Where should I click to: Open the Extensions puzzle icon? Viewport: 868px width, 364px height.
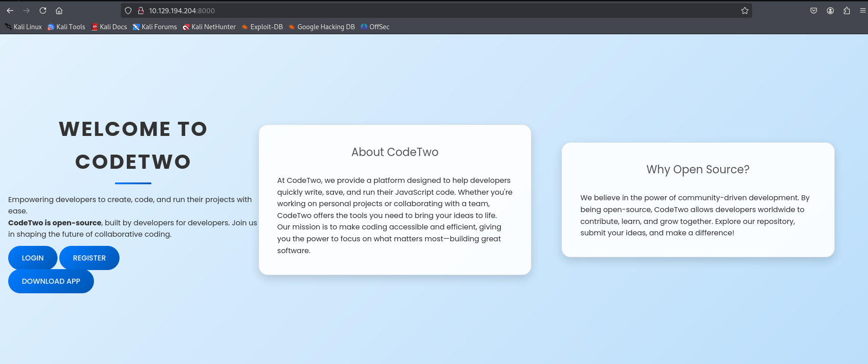(x=847, y=10)
